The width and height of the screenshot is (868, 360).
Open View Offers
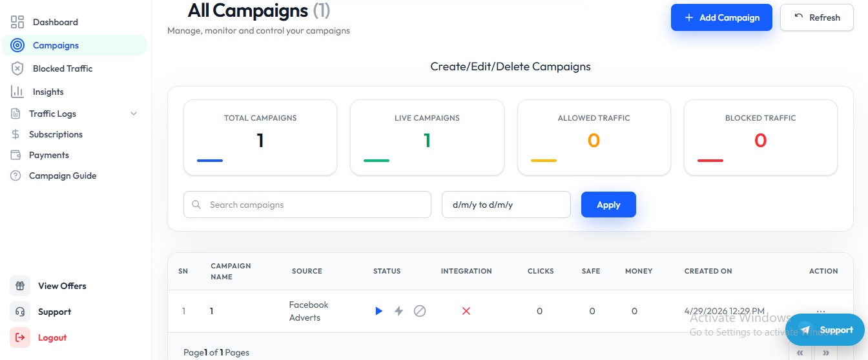pos(62,286)
